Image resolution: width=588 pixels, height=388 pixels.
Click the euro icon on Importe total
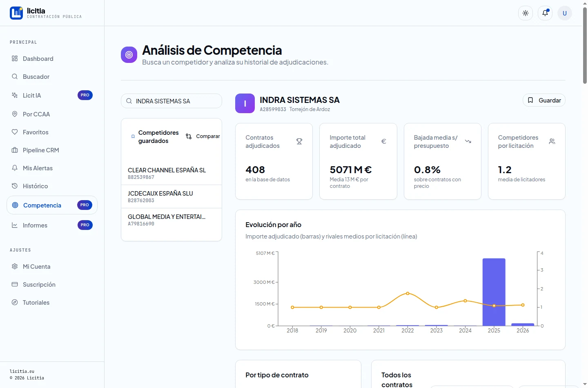pos(384,141)
